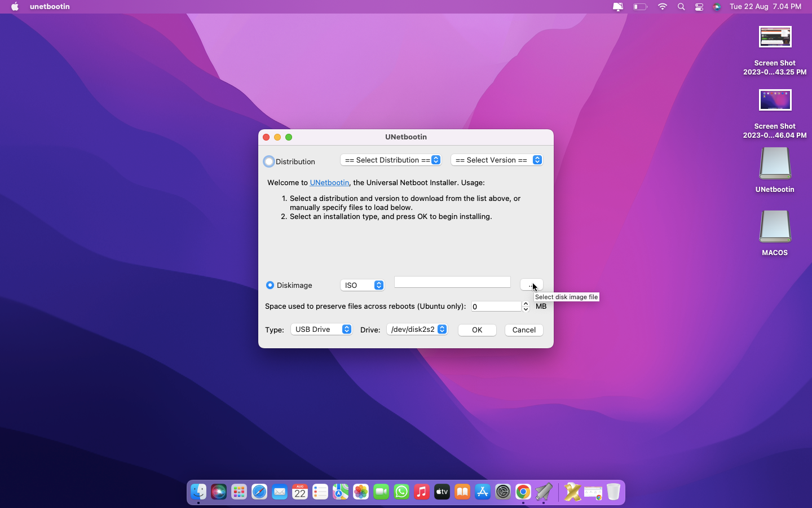Image resolution: width=812 pixels, height=508 pixels.
Task: Open the ISO disk image type dropdown
Action: (x=363, y=285)
